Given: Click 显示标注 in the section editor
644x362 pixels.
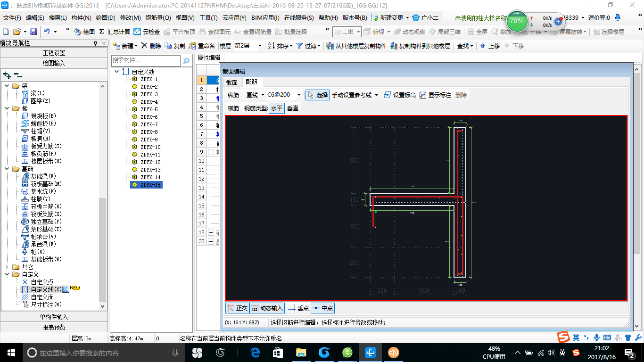Looking at the screenshot, I should pyautogui.click(x=435, y=95).
